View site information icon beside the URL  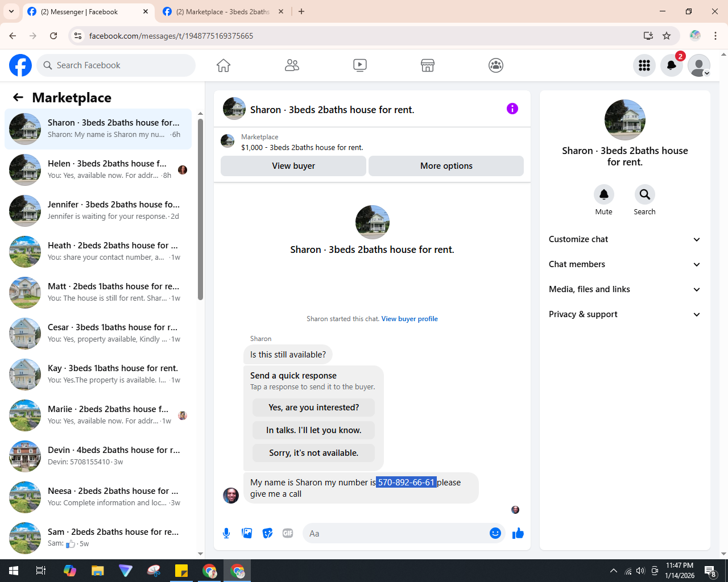pos(78,36)
